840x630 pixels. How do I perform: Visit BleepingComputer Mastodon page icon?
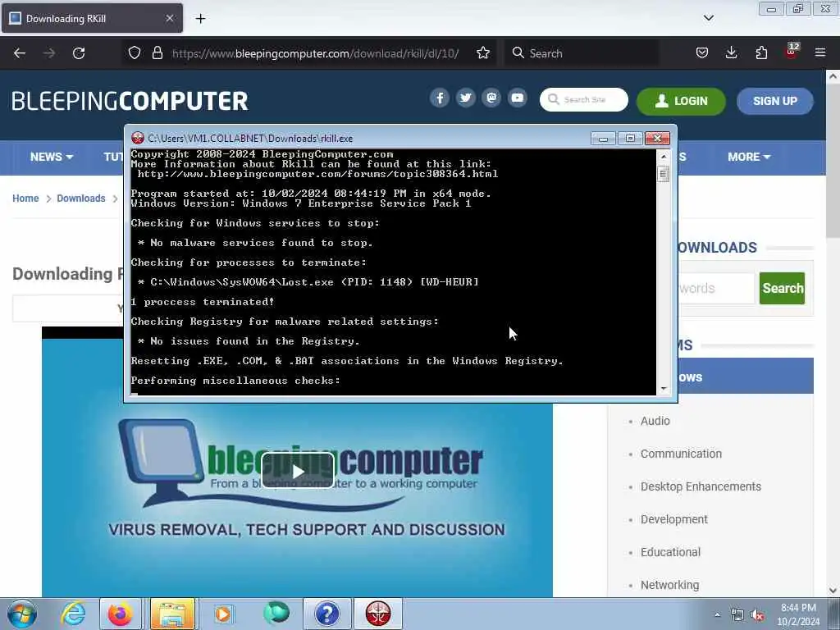[491, 98]
